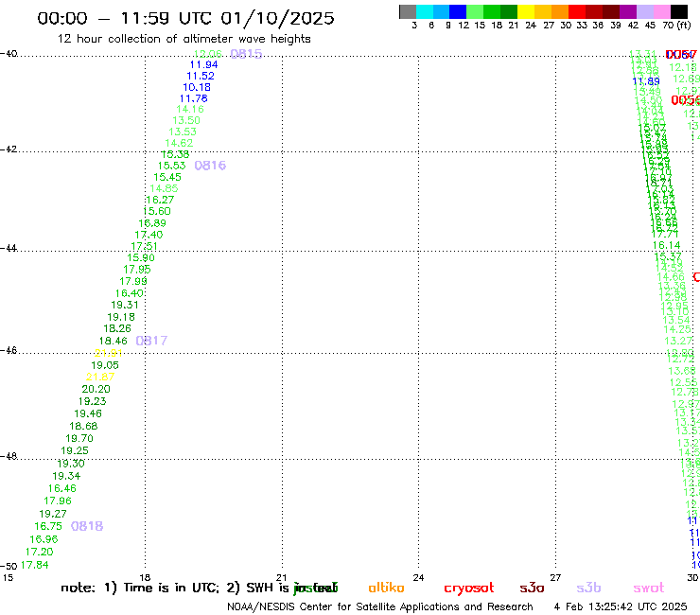Select the dark blue 12 ft legend swatch
This screenshot has height=615, width=700.
tap(458, 12)
